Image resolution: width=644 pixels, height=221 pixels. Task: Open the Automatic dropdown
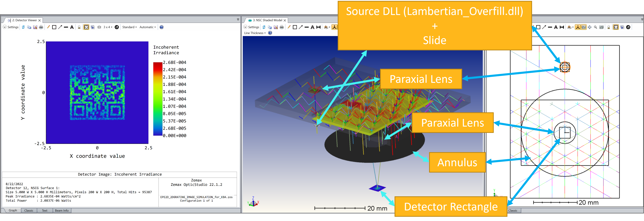[x=147, y=27]
